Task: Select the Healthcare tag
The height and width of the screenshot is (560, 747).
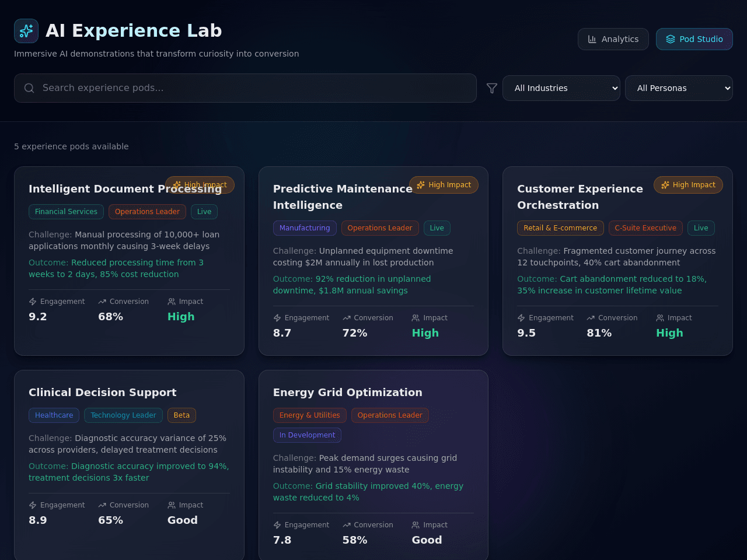Action: pyautogui.click(x=54, y=415)
